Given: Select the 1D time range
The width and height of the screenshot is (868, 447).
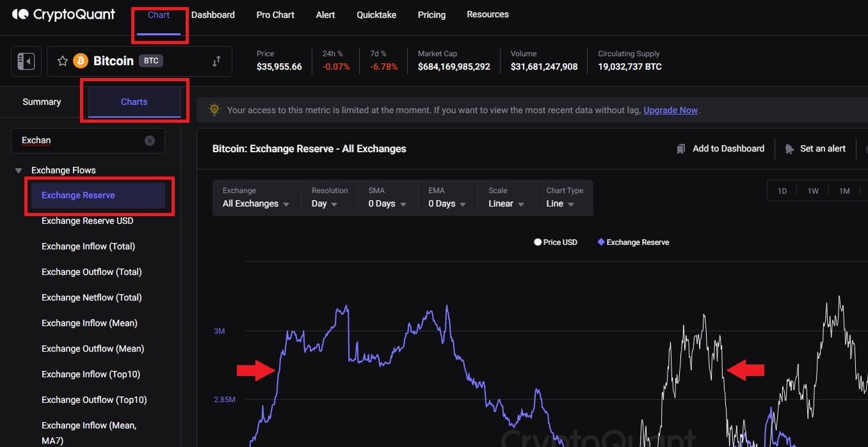Looking at the screenshot, I should pyautogui.click(x=782, y=191).
